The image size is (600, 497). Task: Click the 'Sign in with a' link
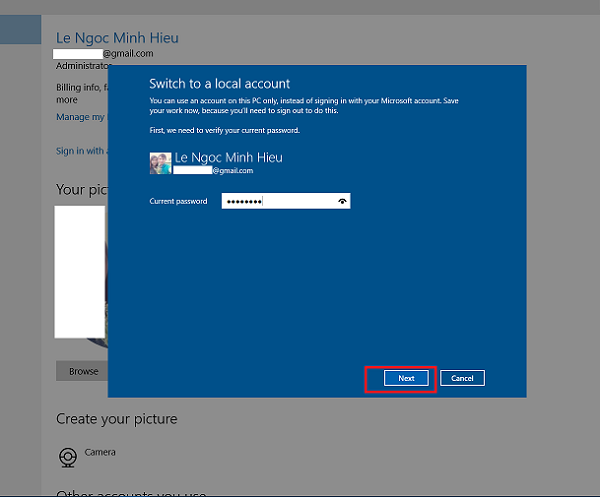(x=80, y=152)
